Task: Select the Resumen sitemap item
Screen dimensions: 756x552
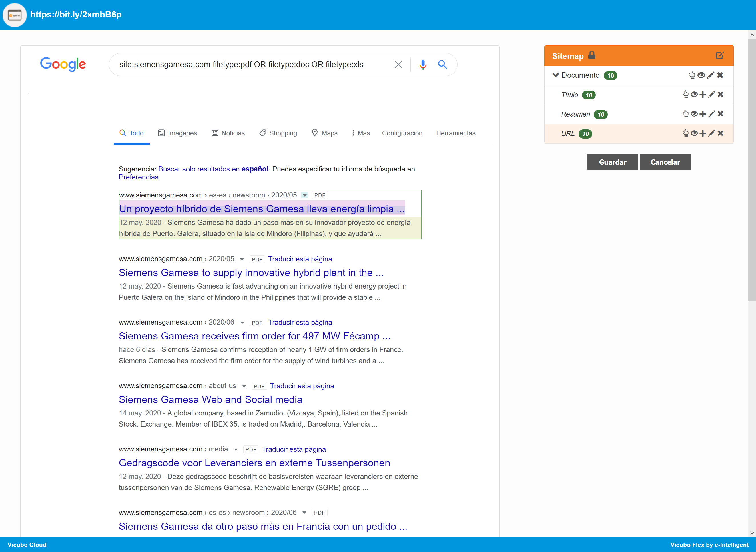Action: (576, 114)
